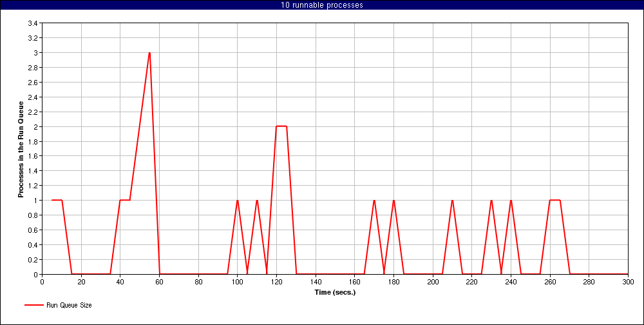
Task: Click the 'Time (secs.)' axis title
Action: 335,293
